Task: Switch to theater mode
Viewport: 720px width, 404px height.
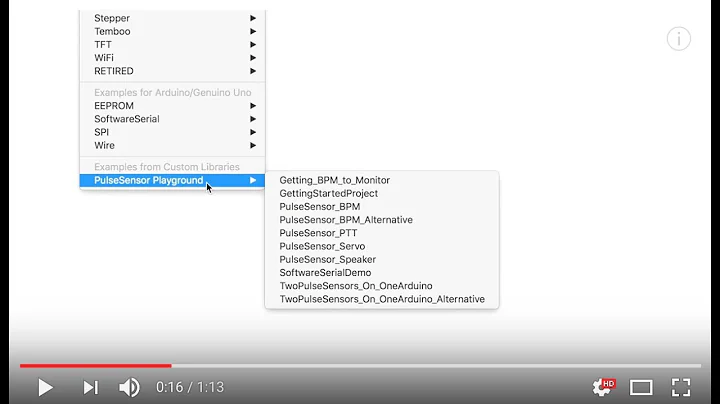Action: pyautogui.click(x=641, y=387)
